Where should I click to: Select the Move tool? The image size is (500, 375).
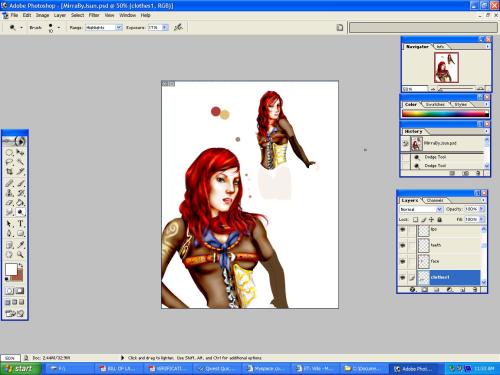20,153
